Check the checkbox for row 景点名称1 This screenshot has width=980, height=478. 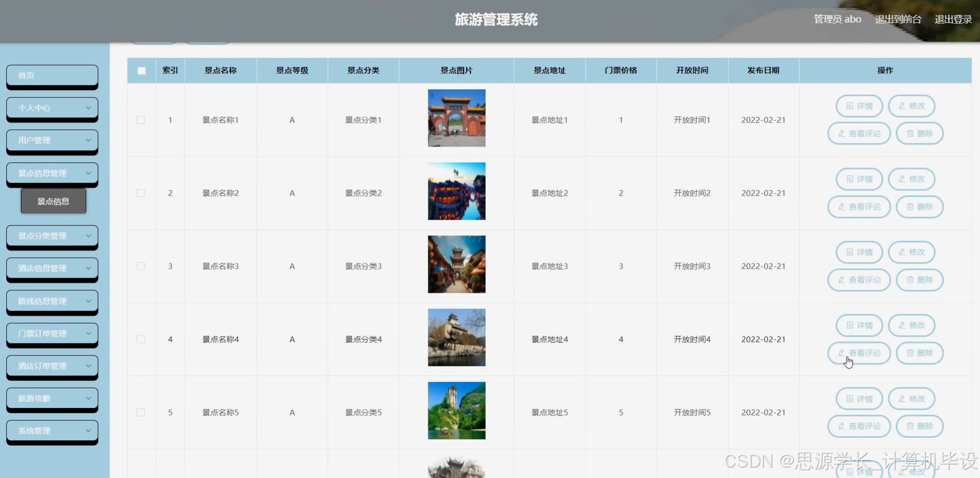(x=141, y=120)
